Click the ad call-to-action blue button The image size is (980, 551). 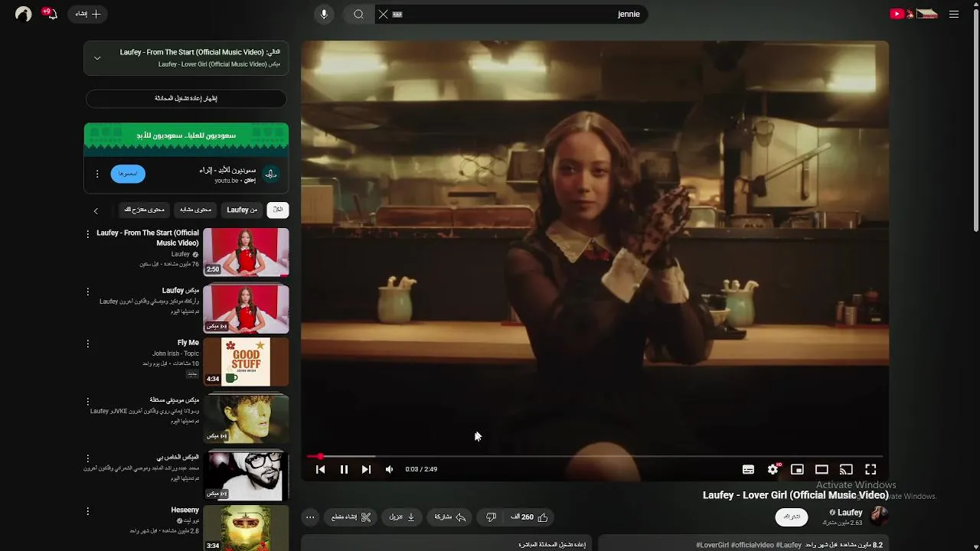128,174
